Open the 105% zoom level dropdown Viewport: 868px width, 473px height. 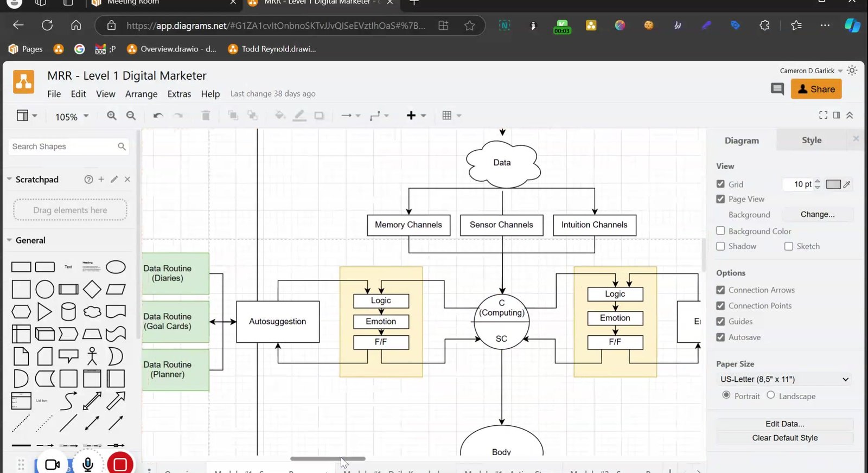(72, 117)
